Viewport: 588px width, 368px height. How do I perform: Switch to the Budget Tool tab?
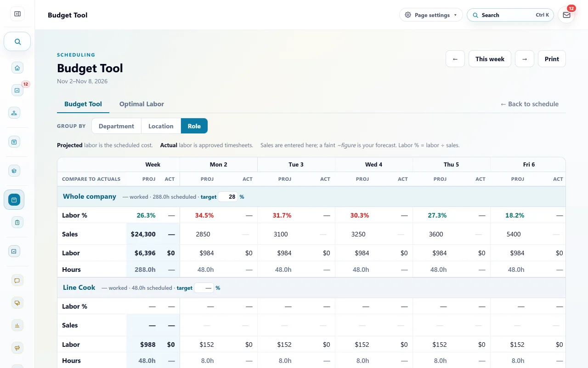83,104
